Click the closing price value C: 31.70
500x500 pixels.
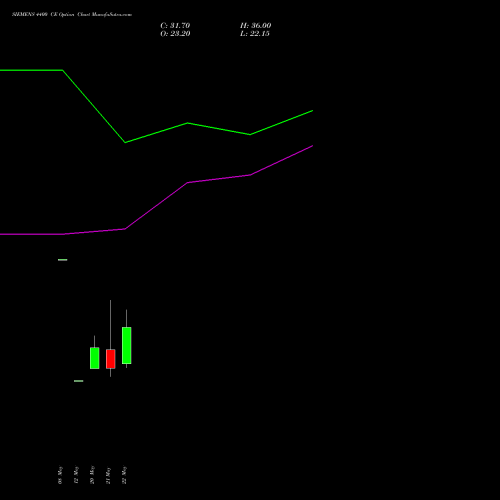click(x=175, y=26)
